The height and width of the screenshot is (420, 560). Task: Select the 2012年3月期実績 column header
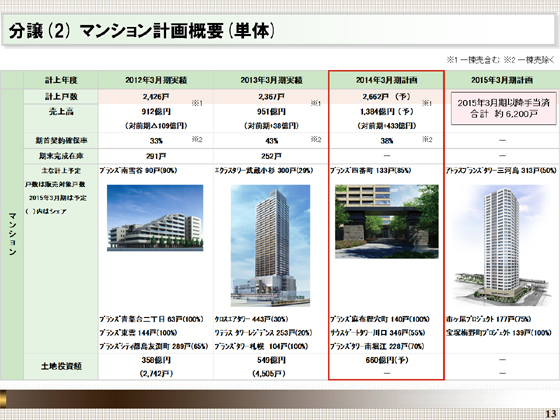point(156,80)
